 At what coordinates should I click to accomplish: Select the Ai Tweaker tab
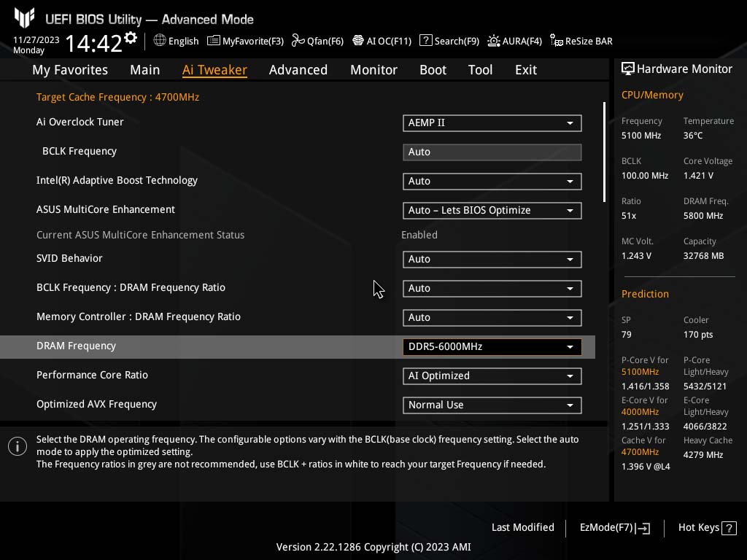214,70
